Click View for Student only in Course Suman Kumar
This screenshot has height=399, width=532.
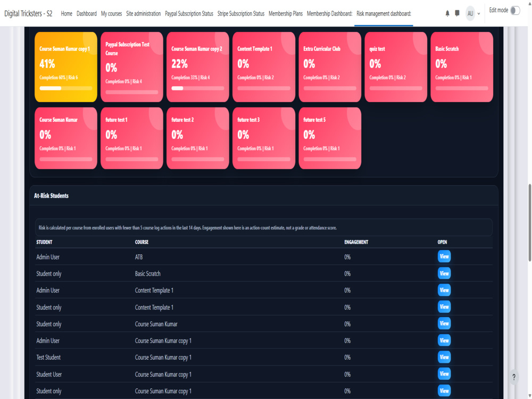click(x=444, y=323)
